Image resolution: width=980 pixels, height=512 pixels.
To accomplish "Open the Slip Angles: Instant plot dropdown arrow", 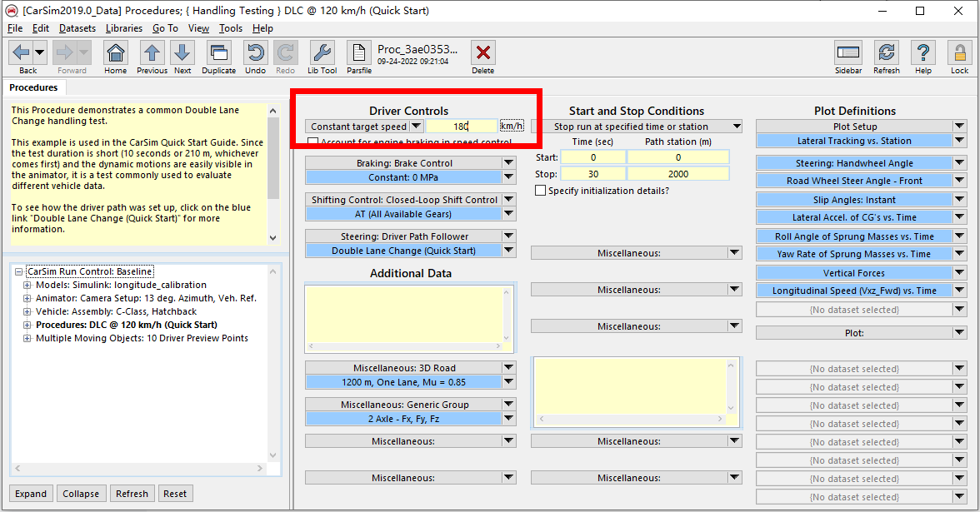I will point(959,200).
